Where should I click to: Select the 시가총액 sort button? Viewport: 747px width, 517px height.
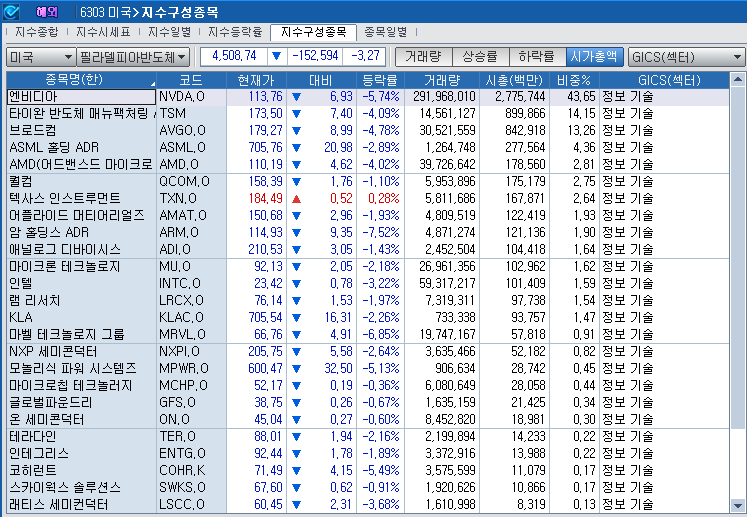[594, 57]
